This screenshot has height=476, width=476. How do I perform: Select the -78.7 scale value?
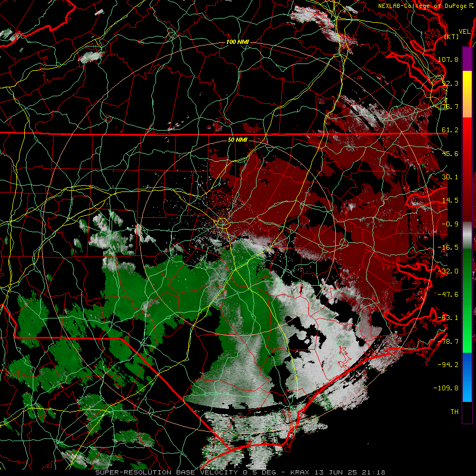(x=448, y=342)
